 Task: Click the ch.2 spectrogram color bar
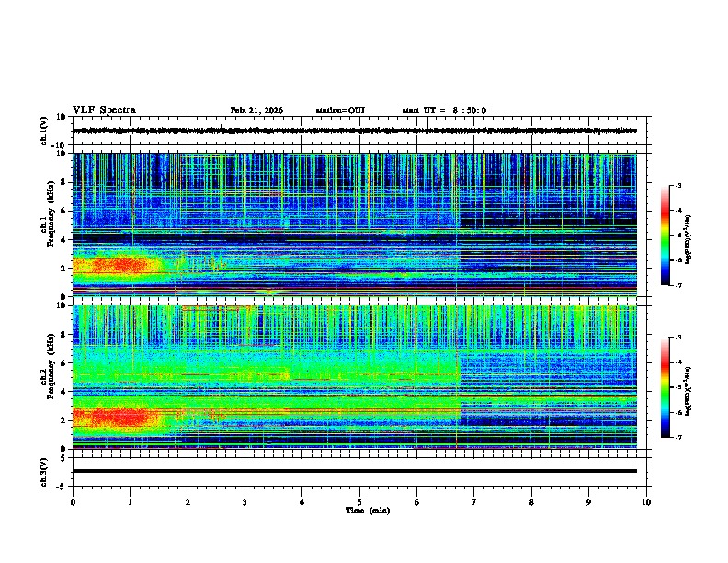click(665, 387)
